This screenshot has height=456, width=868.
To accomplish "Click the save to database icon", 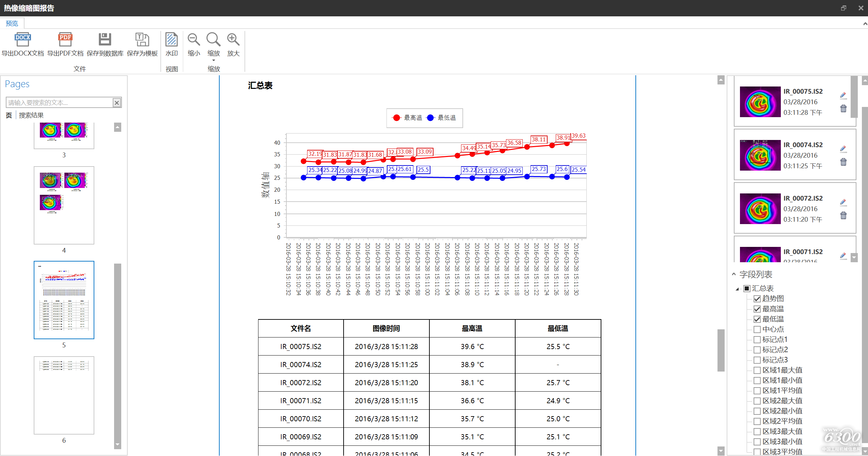I will pyautogui.click(x=105, y=40).
